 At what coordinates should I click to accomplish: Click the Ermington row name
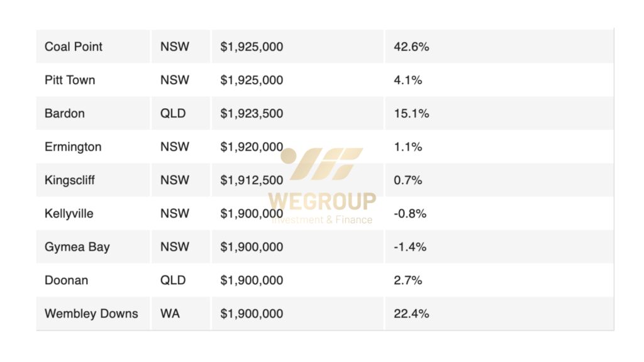coord(73,147)
